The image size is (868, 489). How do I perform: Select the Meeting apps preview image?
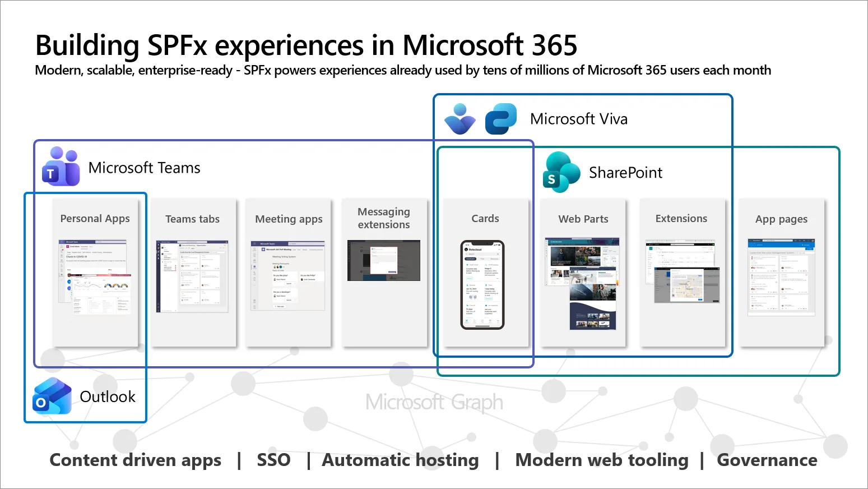tap(288, 275)
